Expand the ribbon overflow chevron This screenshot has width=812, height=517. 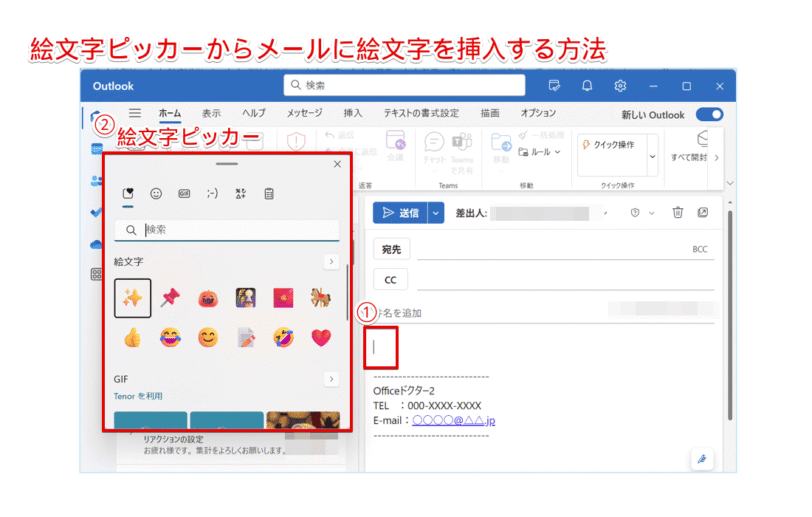(716, 157)
